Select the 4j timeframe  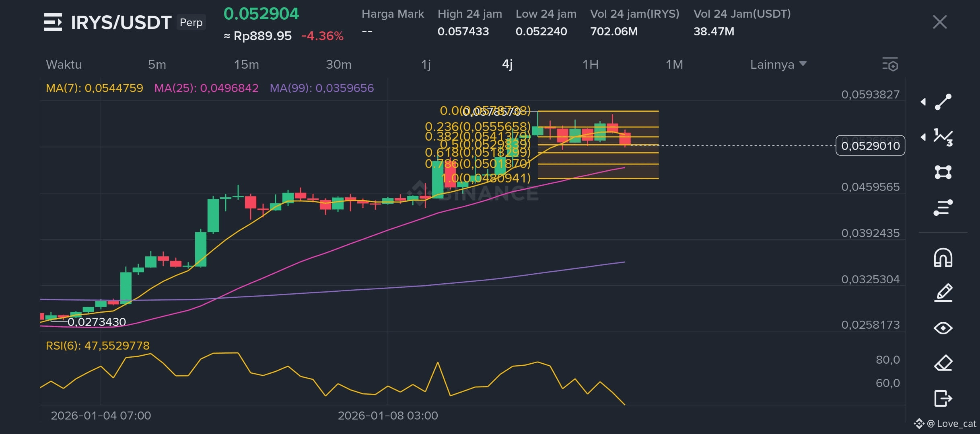pos(507,64)
